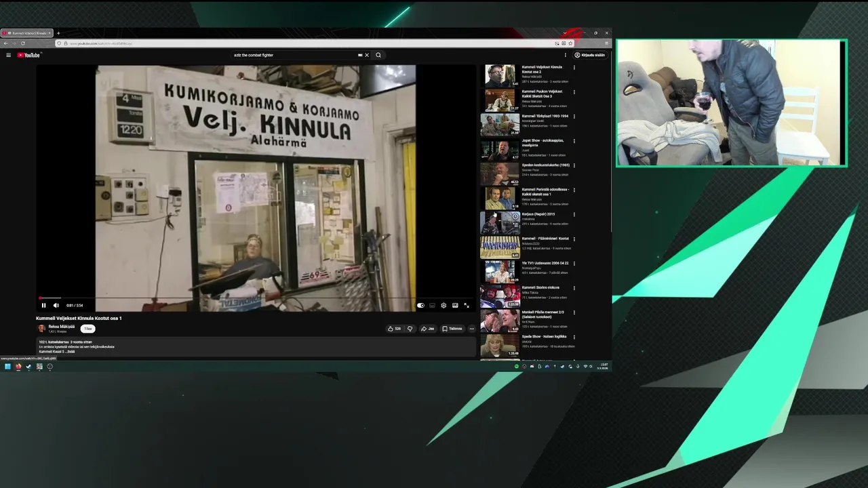The width and height of the screenshot is (868, 488).
Task: Click the 'Kirjaudu sisään' sign-in button
Action: [590, 55]
